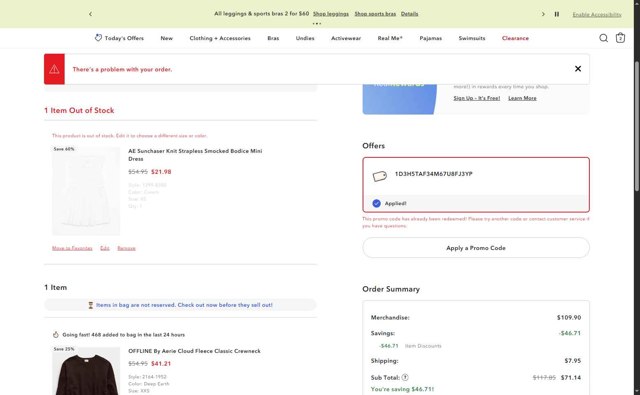Click the red warning triangle icon
640x395 pixels.
[x=54, y=69]
